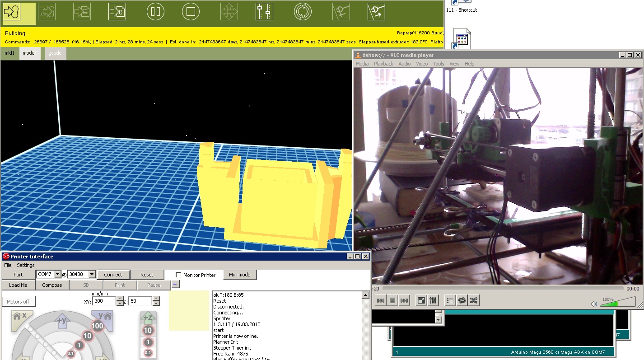
Task: Increase the XY feedrate spinner value
Action: click(120, 299)
